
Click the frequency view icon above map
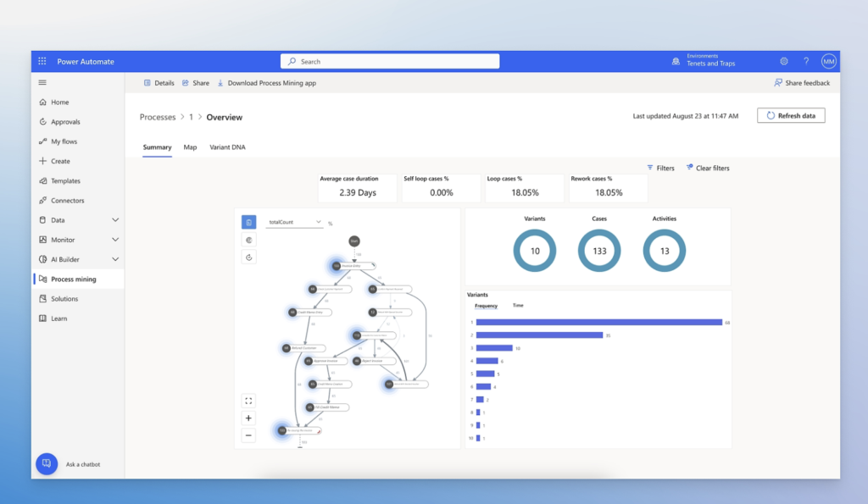[248, 223]
